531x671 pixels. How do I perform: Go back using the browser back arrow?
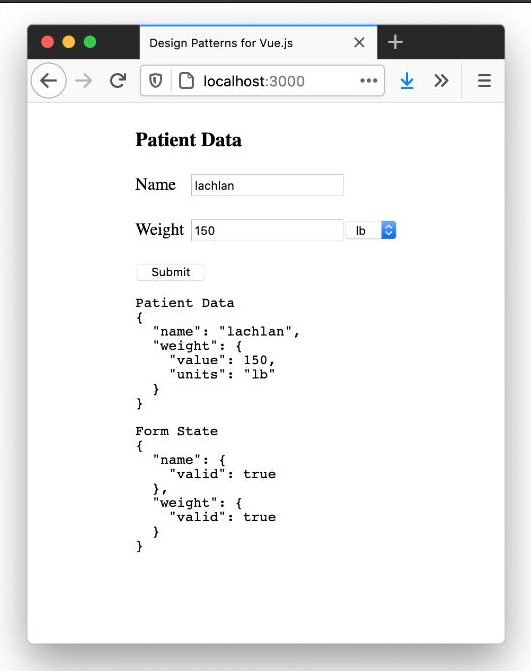[48, 80]
